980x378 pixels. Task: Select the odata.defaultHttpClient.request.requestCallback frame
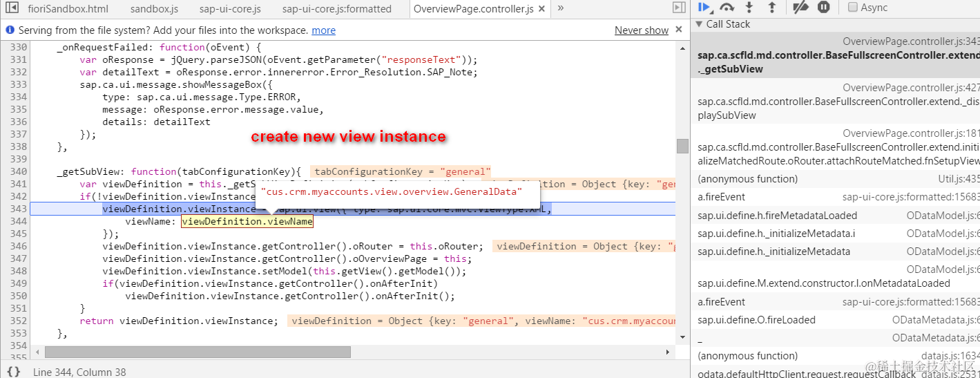pyautogui.click(x=808, y=374)
